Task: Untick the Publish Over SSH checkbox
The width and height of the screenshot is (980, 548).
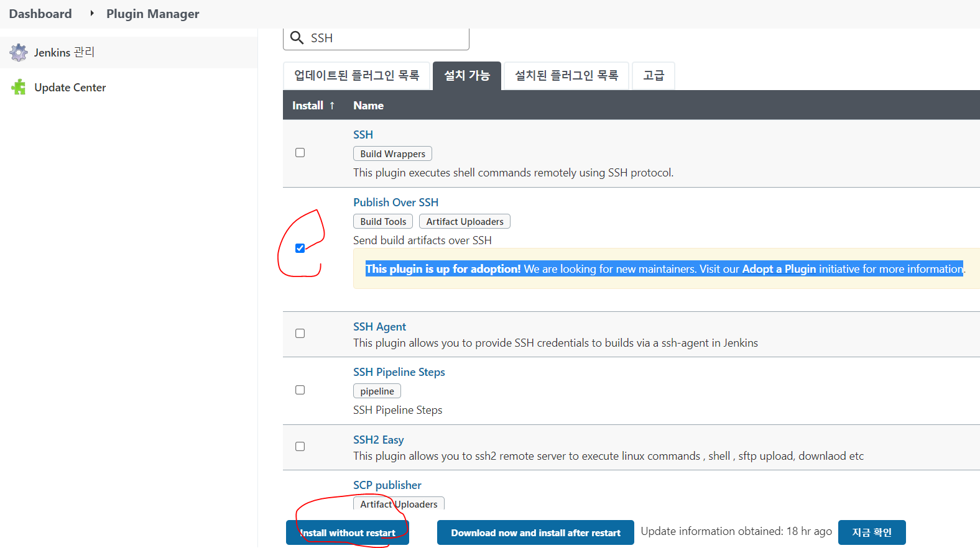Action: 300,249
